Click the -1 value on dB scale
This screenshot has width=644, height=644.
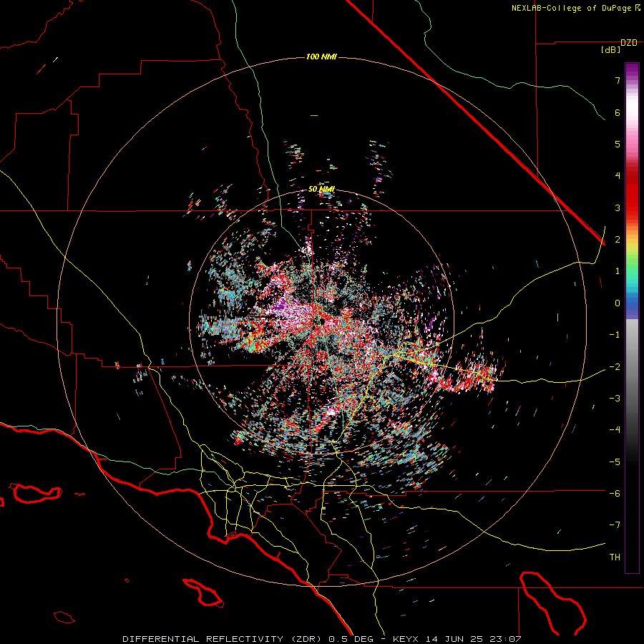pos(615,335)
